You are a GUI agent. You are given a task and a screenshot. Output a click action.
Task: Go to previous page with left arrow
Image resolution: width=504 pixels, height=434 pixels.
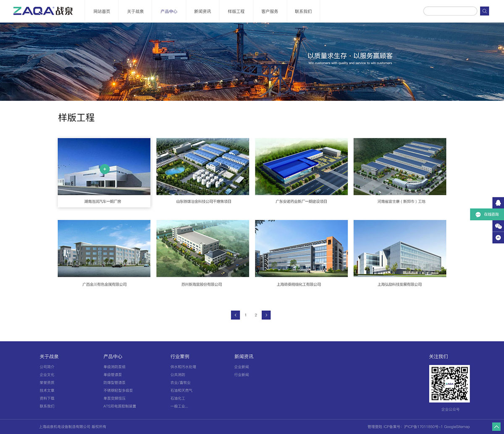[x=235, y=315]
